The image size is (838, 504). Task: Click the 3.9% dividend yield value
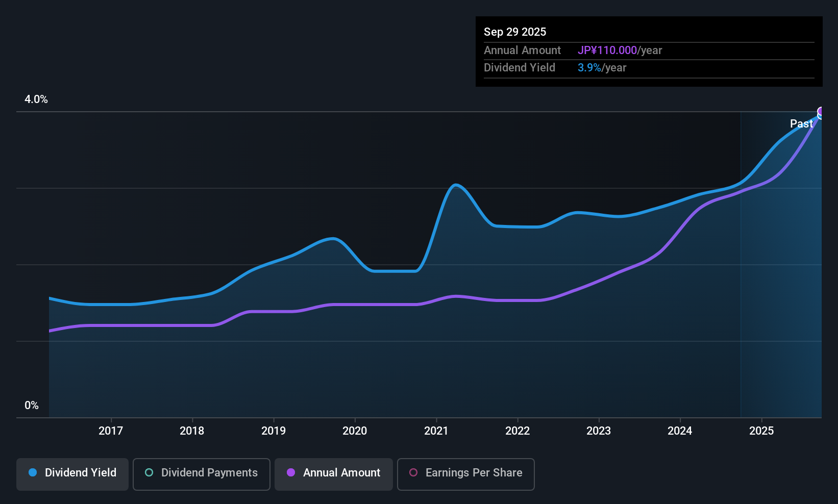(589, 68)
